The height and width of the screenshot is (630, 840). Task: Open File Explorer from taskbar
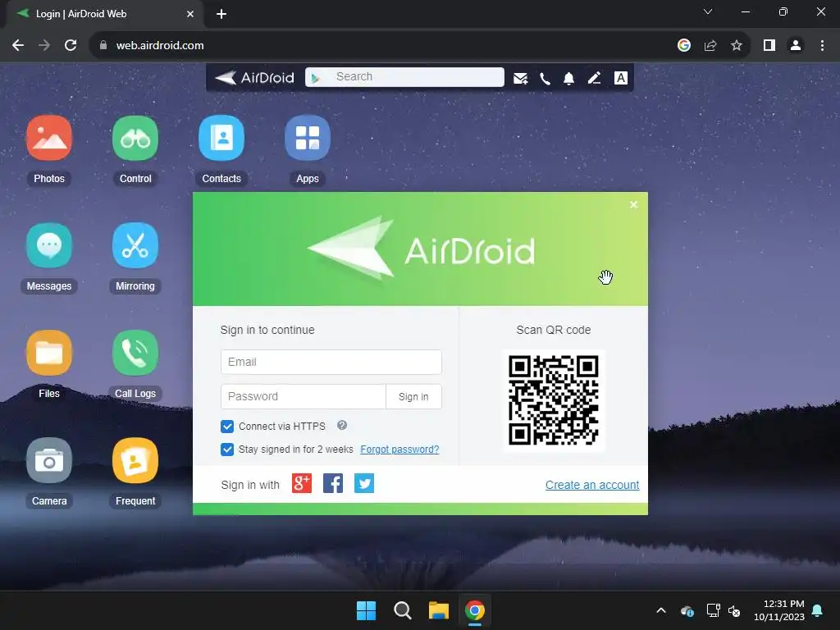pyautogui.click(x=438, y=610)
